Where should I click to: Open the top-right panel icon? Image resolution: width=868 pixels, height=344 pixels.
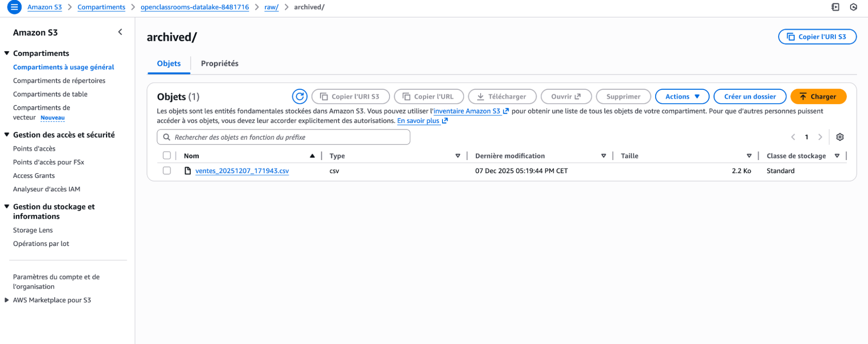point(835,7)
